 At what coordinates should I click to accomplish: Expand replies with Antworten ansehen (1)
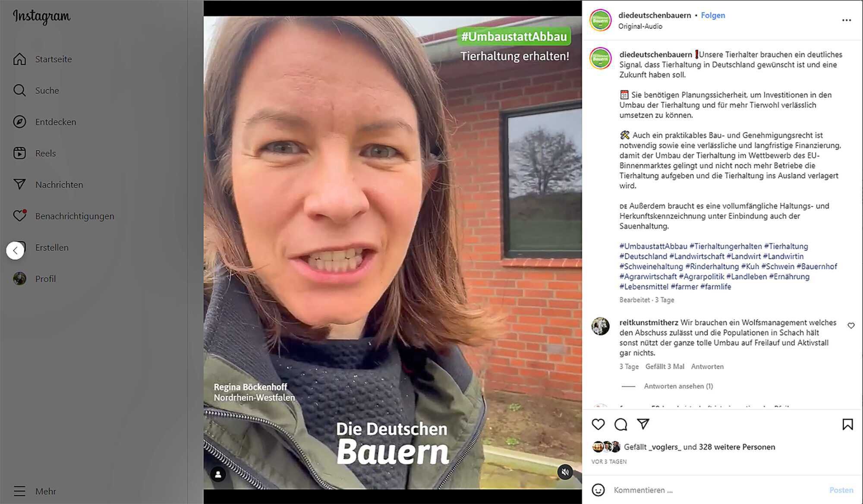[x=678, y=386]
